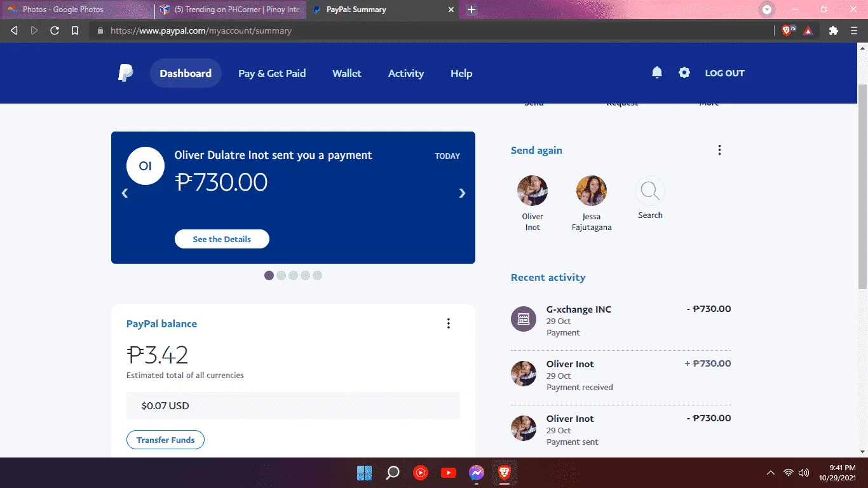The height and width of the screenshot is (488, 868).
Task: Open the tab search dropdown in title bar
Action: click(767, 10)
